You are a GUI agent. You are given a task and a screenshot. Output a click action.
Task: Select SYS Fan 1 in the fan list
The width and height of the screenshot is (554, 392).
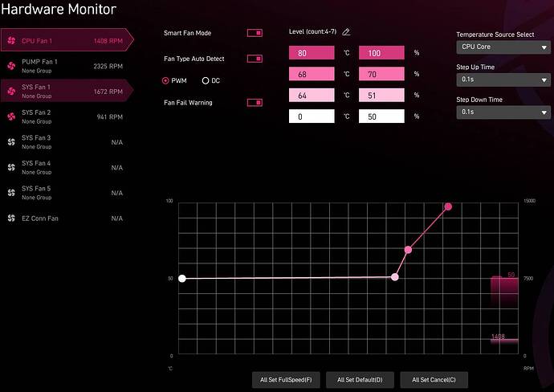point(67,91)
